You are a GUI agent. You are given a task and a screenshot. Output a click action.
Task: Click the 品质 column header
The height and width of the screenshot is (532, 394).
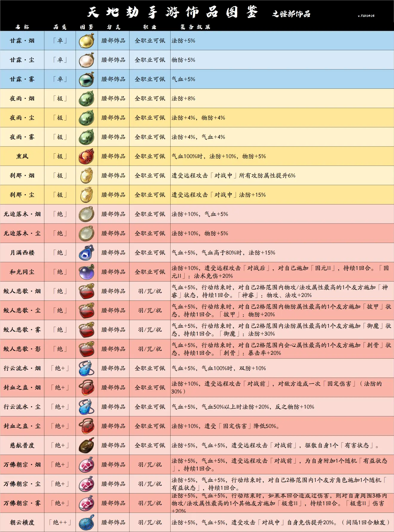tap(60, 27)
